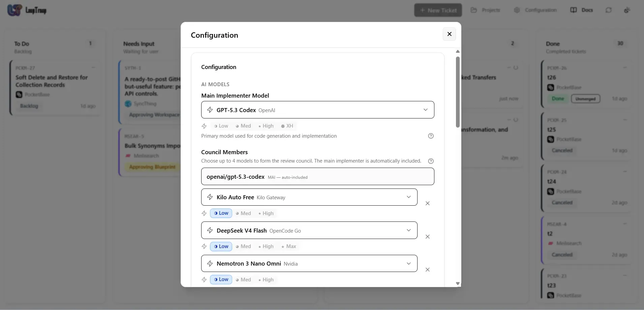The image size is (644, 310).
Task: Set GPT-5.3 Codex effort to XH
Action: click(x=287, y=126)
